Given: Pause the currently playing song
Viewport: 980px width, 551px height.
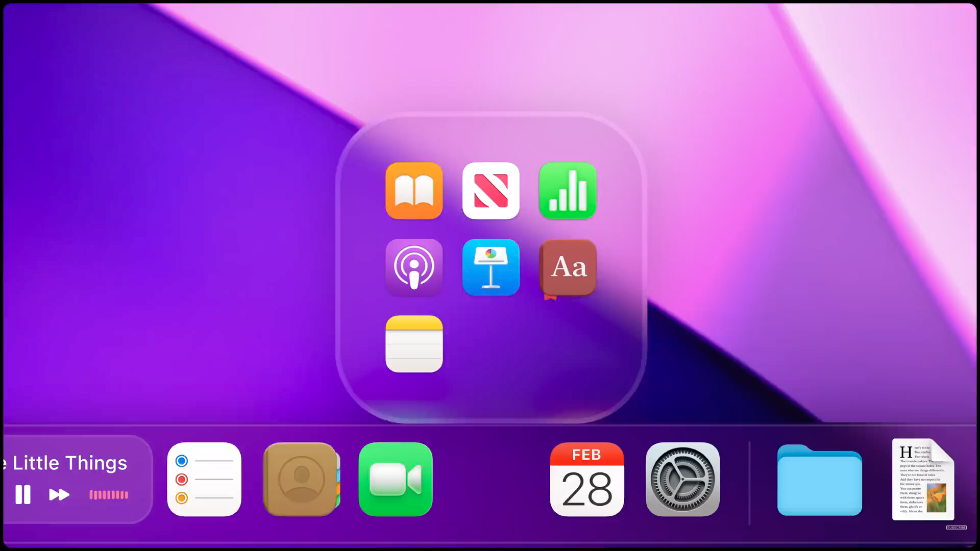Looking at the screenshot, I should (x=23, y=494).
